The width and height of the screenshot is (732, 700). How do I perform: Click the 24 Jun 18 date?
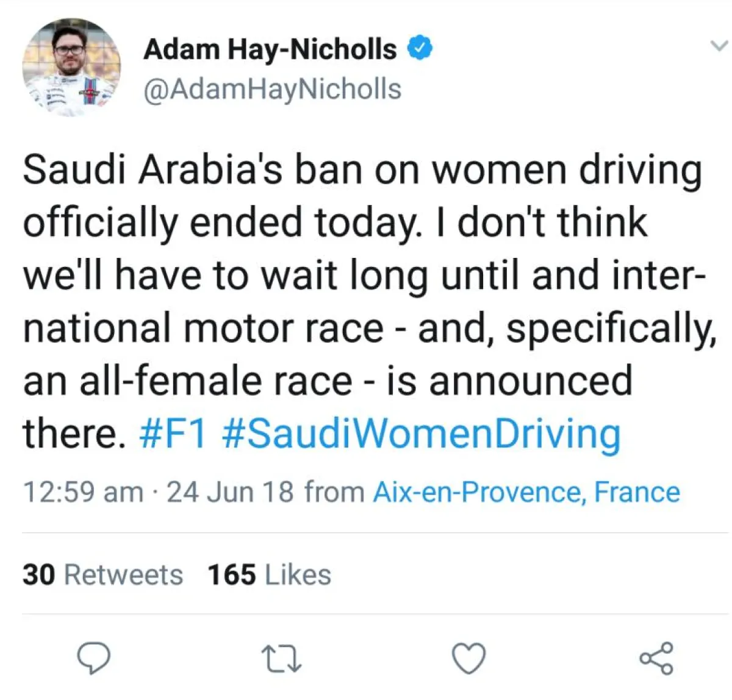(x=230, y=492)
